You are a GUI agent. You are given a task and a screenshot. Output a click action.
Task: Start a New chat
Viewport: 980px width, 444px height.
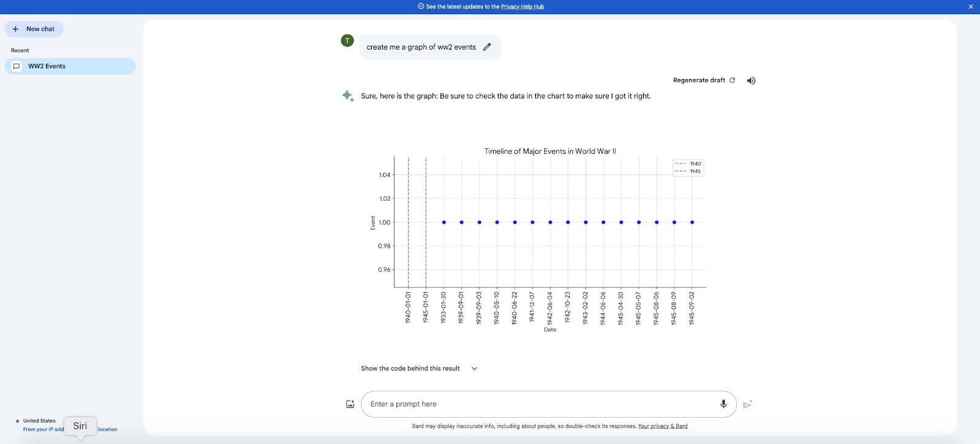click(34, 29)
